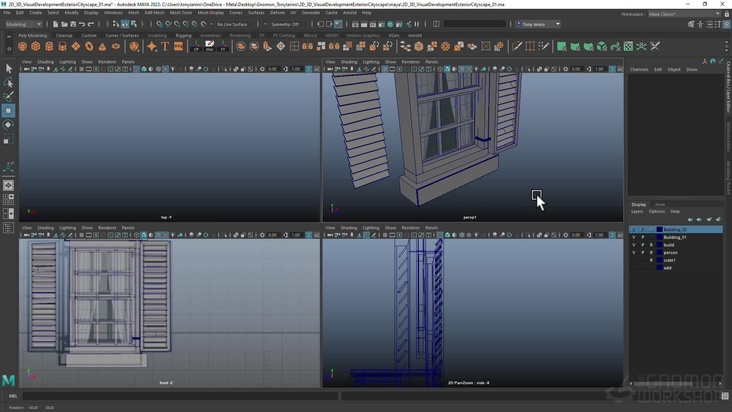This screenshot has width=732, height=412.
Task: Open Layers menu in layer editor
Action: pyautogui.click(x=637, y=211)
